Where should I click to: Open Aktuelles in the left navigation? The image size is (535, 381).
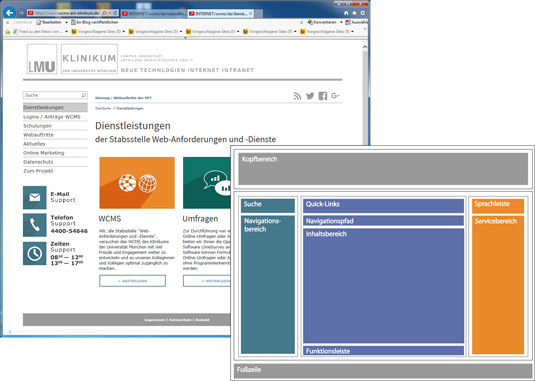pos(55,144)
